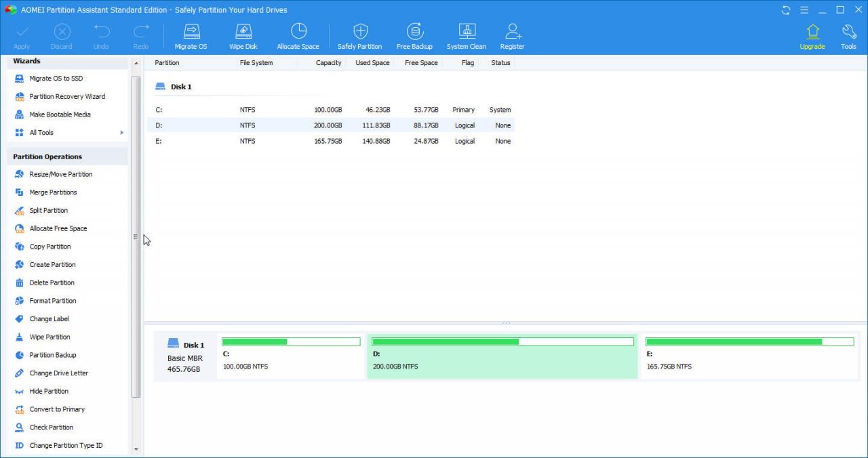Start System Clean from the toolbar
Screen dimensions: 868x458
(466, 35)
